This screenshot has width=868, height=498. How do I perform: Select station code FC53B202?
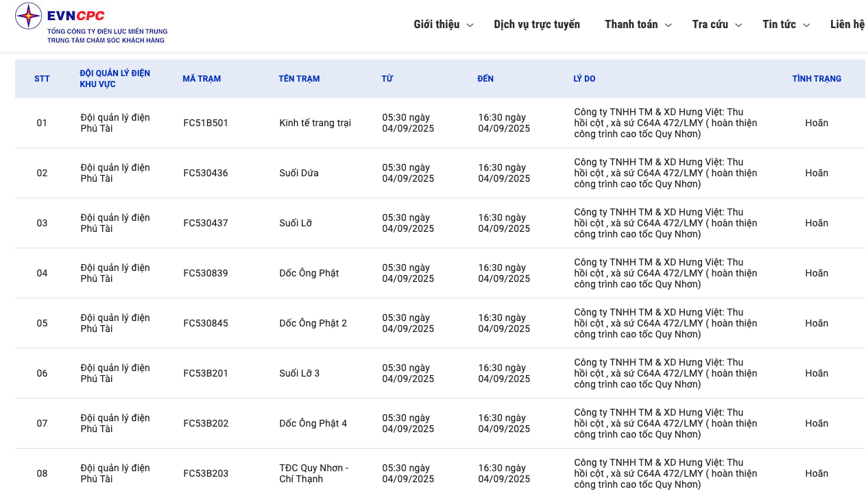[x=206, y=423]
